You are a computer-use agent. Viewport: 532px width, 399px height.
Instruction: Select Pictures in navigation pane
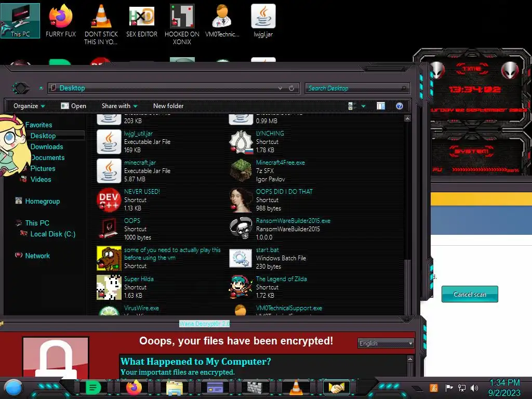coord(43,168)
